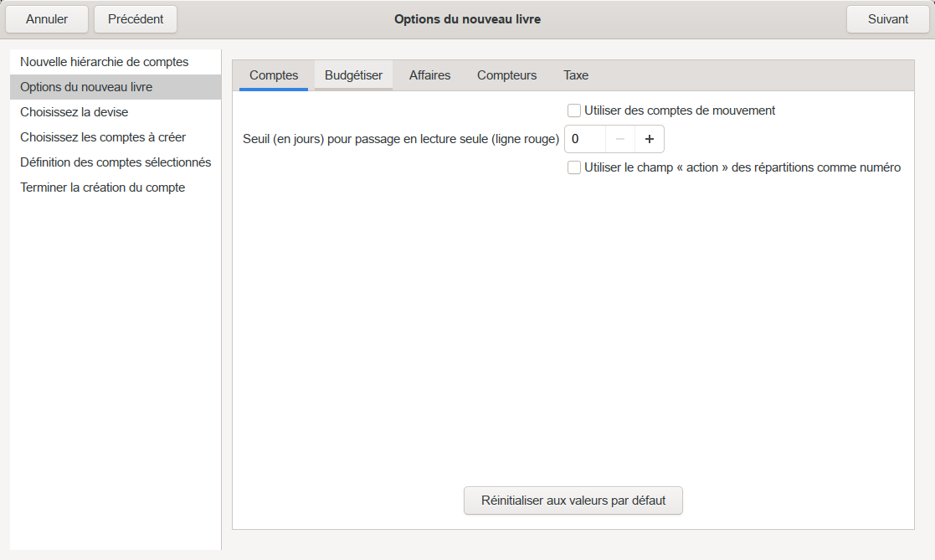Select 'Nouvelle hiérarchie de comptes' step

105,62
